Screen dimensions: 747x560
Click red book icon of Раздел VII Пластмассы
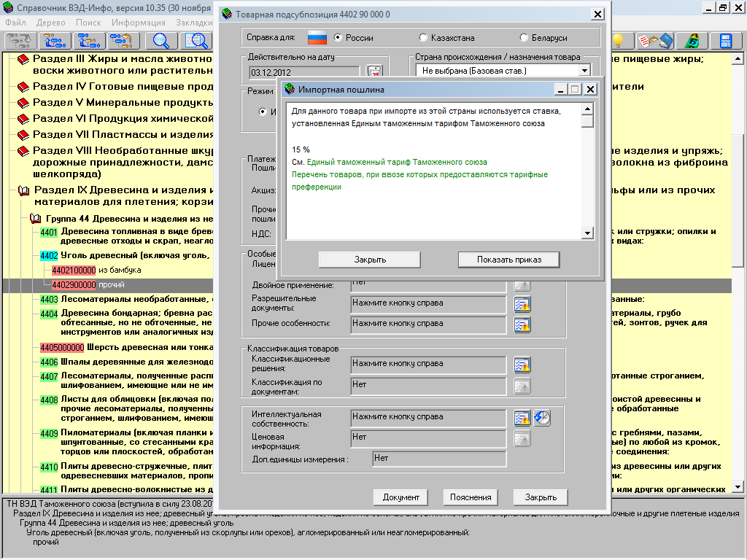[x=23, y=135]
